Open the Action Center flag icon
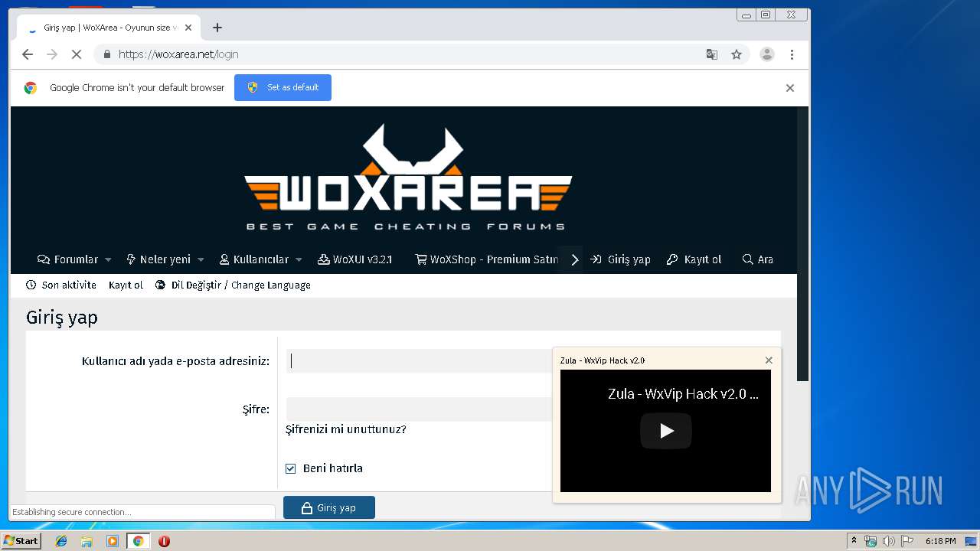This screenshot has width=980, height=551. coord(906,541)
